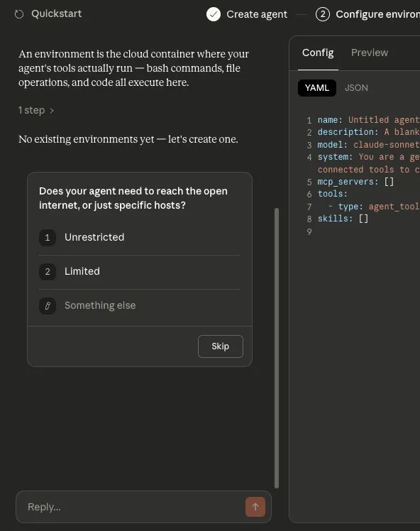Click the question text about open internet
This screenshot has width=420, height=531.
tap(133, 198)
